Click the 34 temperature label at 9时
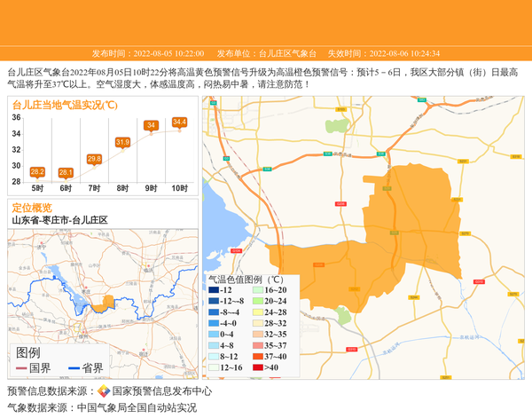 [x=151, y=126]
